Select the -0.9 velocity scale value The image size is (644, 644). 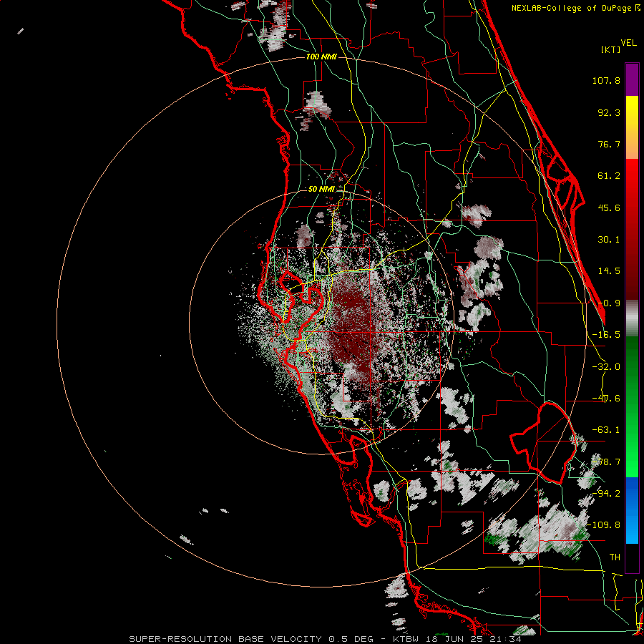[x=609, y=303]
